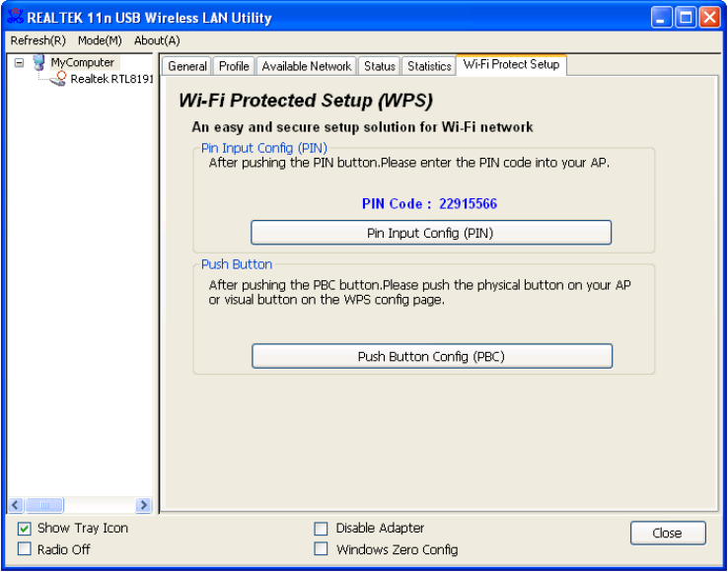
Task: Close the window with the red X
Action: pos(709,18)
